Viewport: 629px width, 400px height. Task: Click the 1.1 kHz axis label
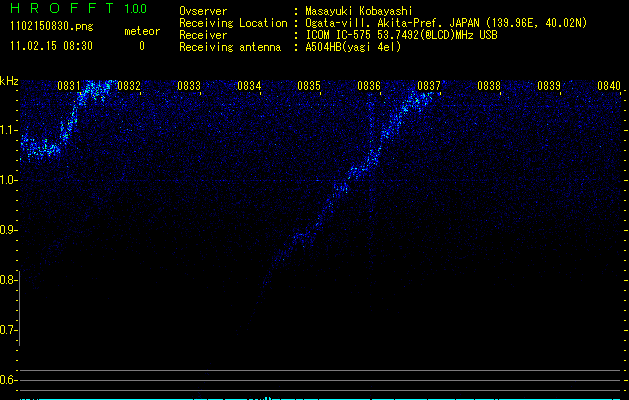point(8,130)
